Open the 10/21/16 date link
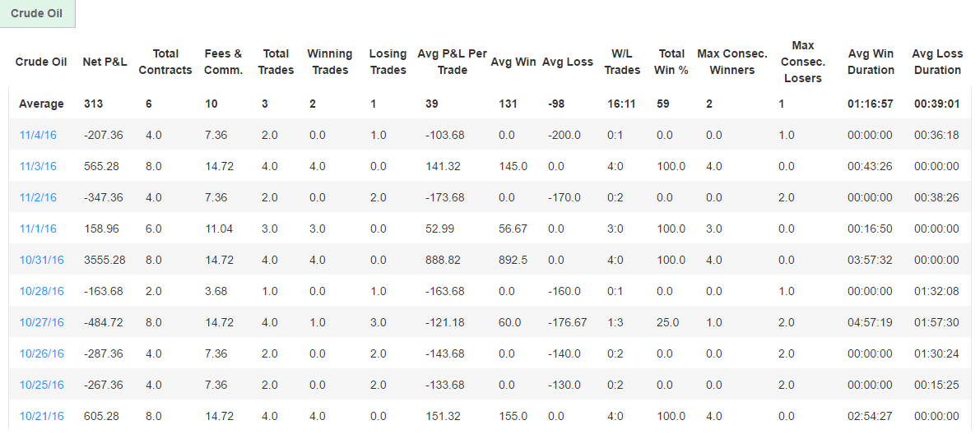980x434 pixels. [41, 416]
